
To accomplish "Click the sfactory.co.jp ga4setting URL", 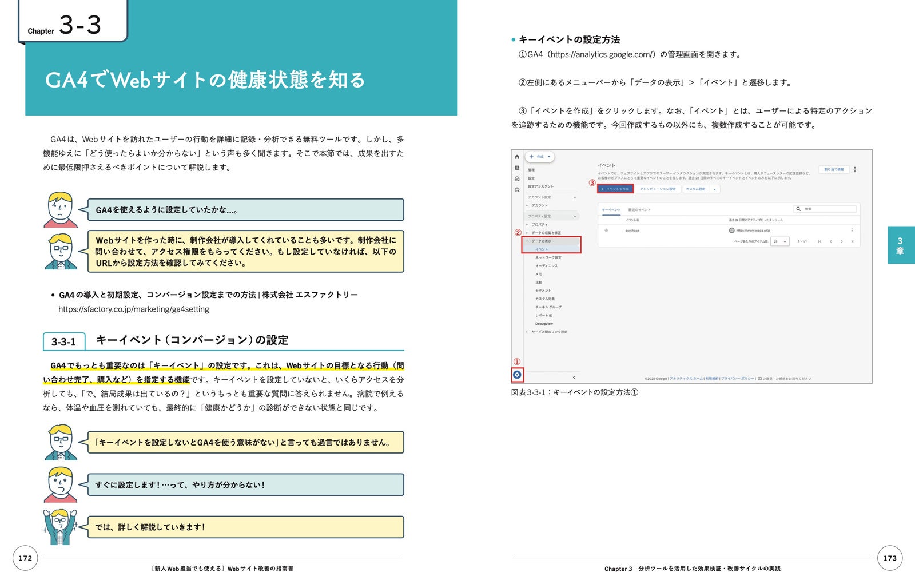I will pos(134,309).
